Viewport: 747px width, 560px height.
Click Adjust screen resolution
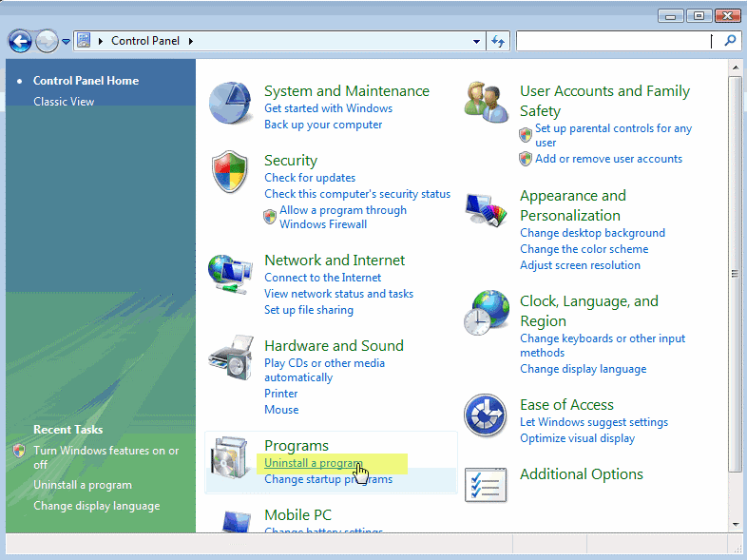[580, 265]
